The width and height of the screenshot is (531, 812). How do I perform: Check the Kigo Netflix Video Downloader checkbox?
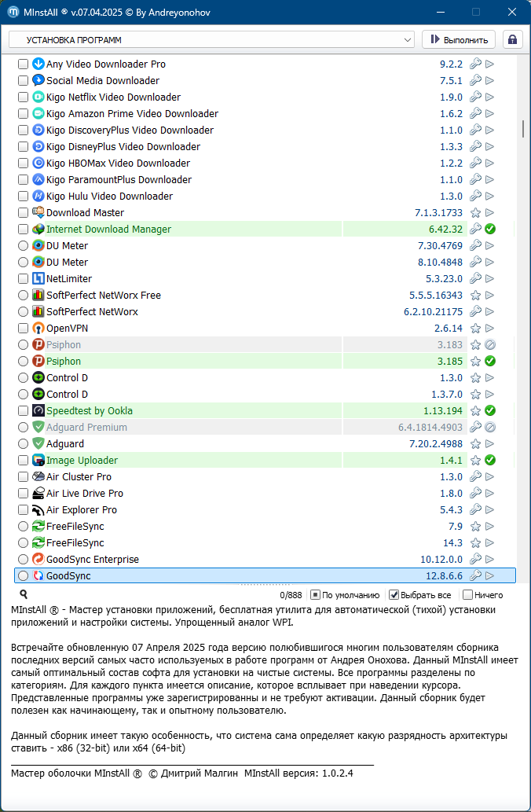click(23, 97)
